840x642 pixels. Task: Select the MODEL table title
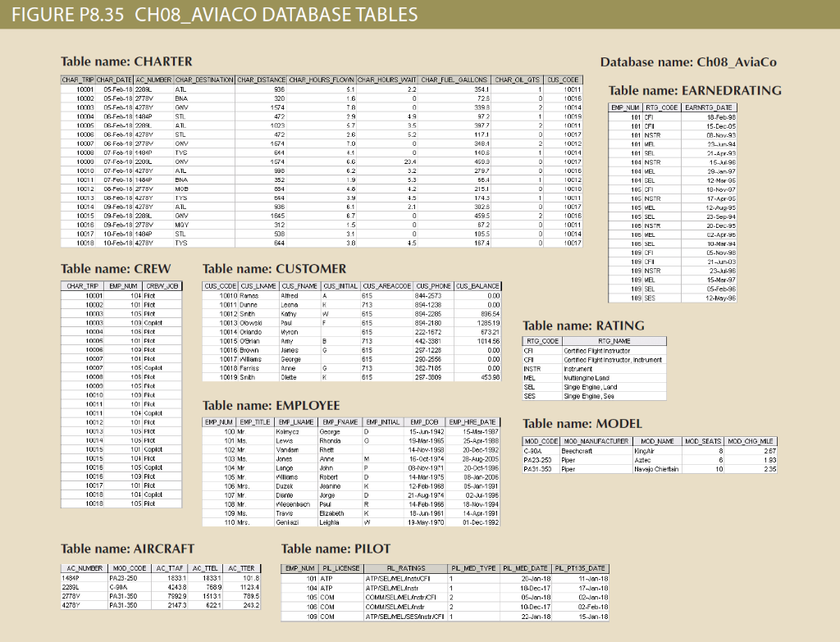point(582,423)
